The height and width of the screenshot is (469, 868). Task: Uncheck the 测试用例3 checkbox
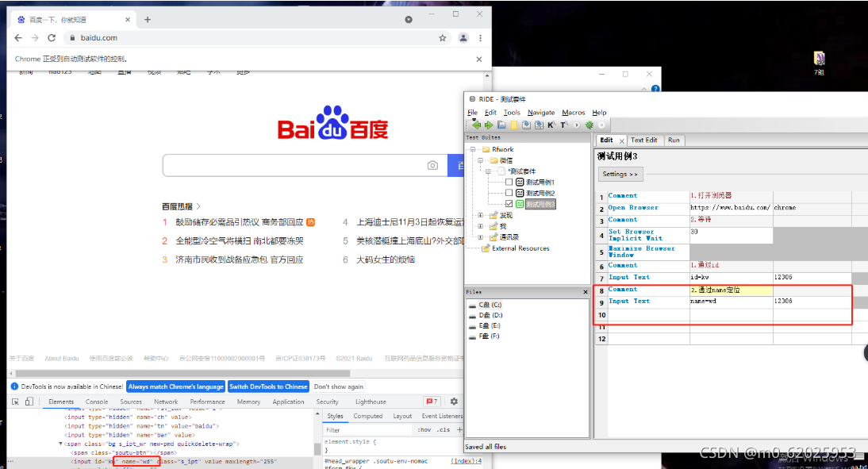click(509, 204)
